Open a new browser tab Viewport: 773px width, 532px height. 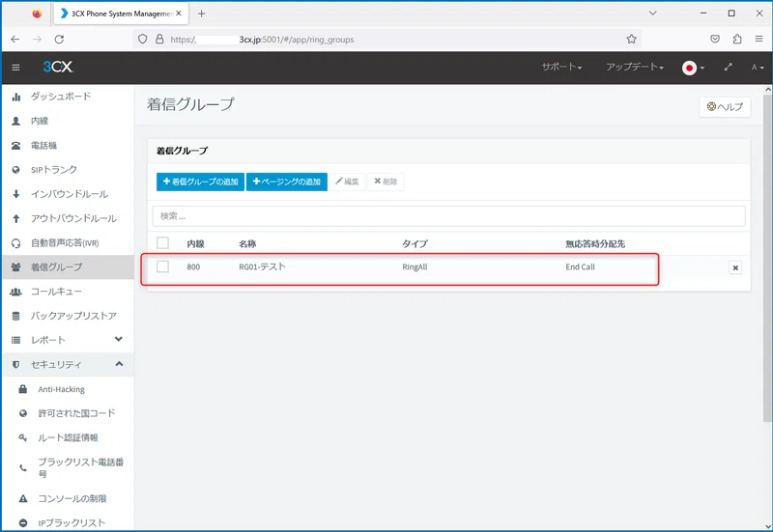(x=201, y=14)
